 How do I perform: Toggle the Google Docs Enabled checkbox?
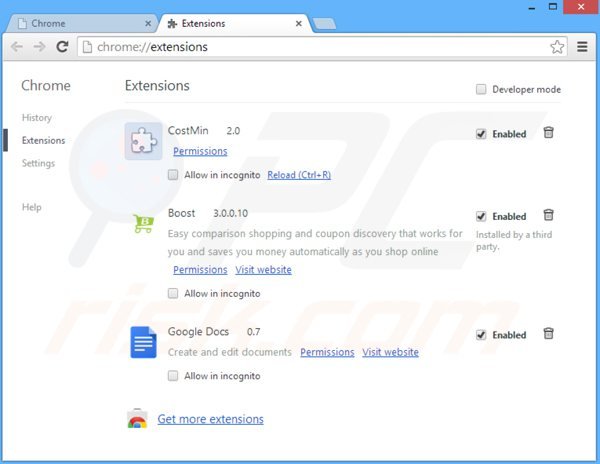coord(481,335)
